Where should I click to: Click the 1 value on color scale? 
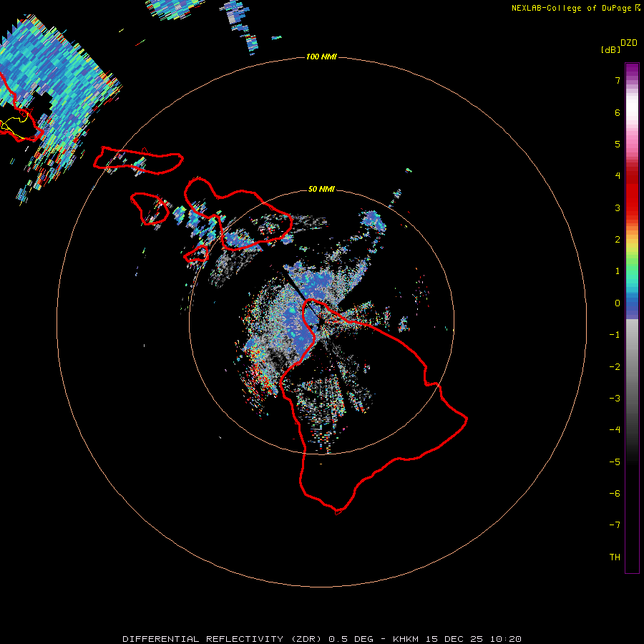point(618,271)
